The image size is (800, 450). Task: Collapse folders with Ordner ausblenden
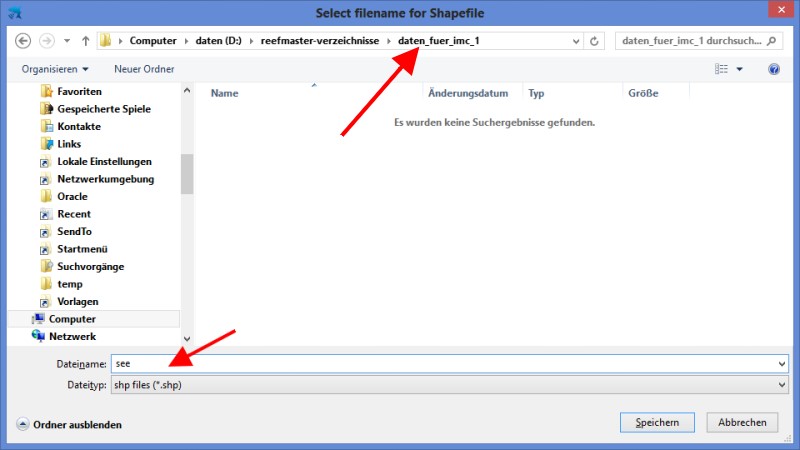pyautogui.click(x=69, y=424)
